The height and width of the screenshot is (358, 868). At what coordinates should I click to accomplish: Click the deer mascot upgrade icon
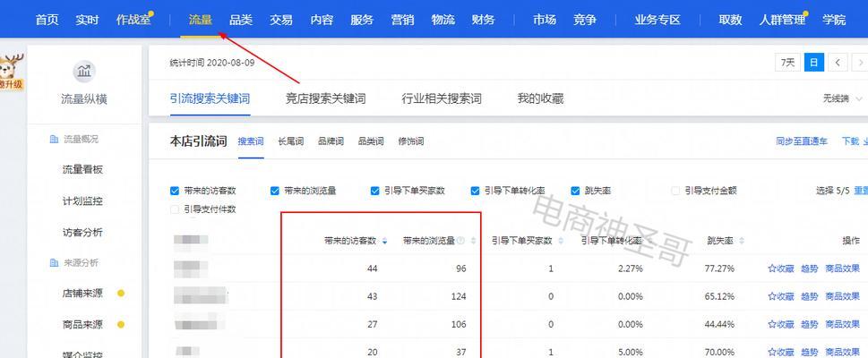[11, 72]
